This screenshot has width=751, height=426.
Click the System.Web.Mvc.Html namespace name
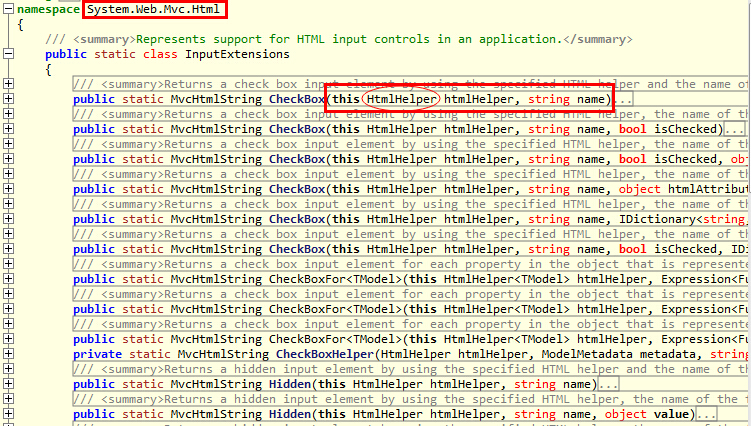coord(153,9)
